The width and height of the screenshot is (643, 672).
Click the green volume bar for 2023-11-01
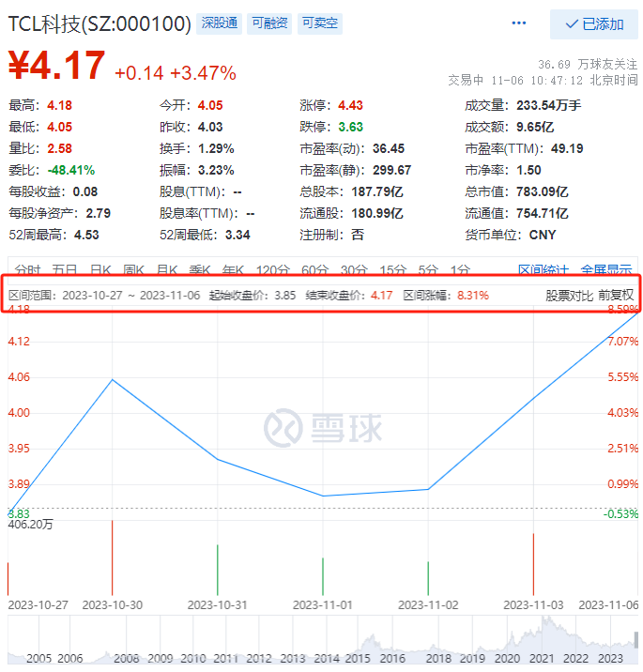(x=323, y=576)
